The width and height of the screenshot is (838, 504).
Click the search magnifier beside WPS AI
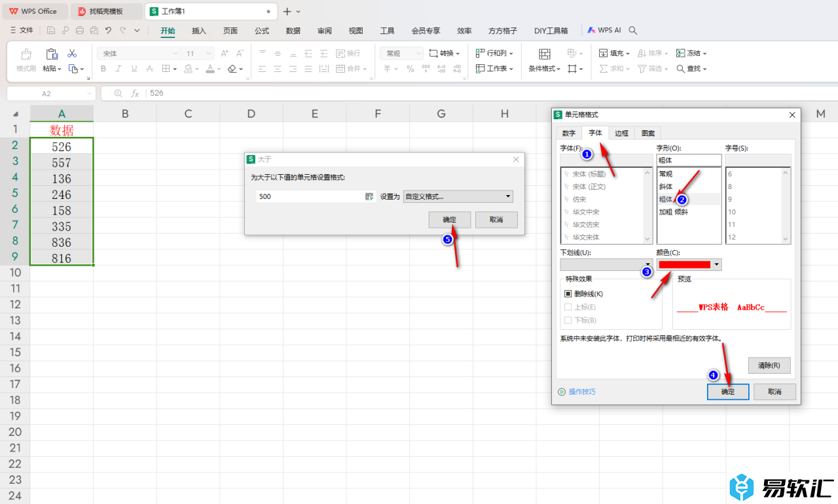coord(633,30)
